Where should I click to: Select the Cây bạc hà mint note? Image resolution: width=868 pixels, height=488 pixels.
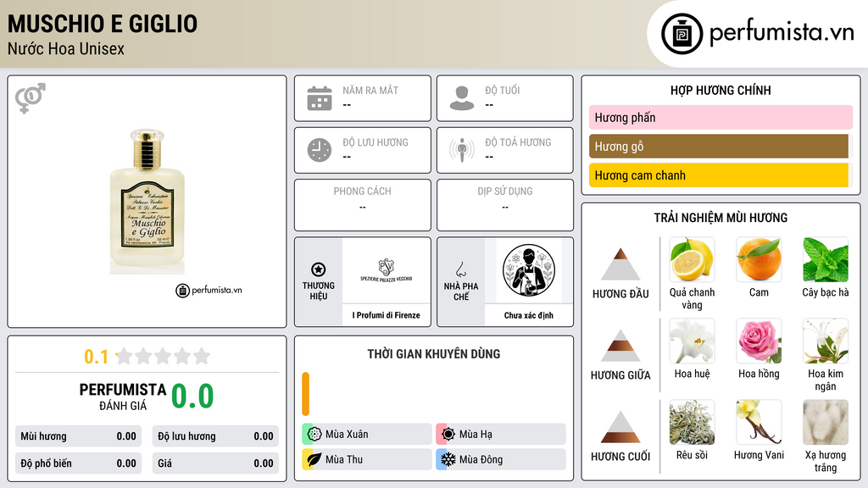826,259
